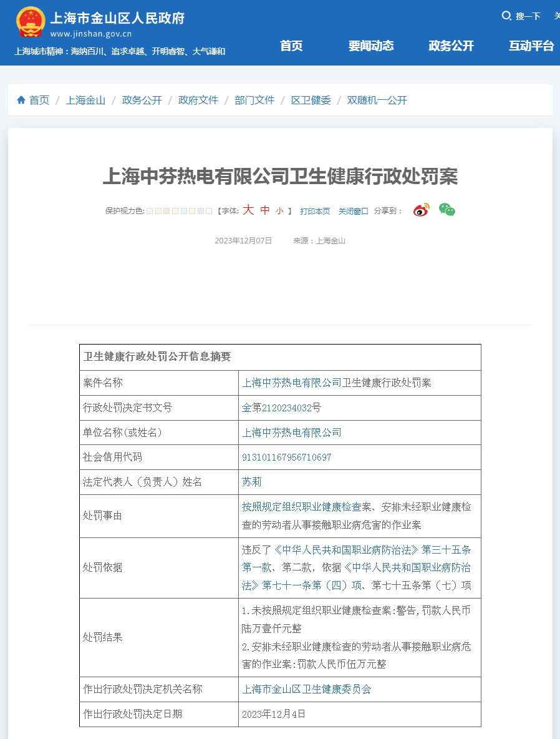Click the page title heading text
The height and width of the screenshot is (739, 560).
[x=280, y=176]
